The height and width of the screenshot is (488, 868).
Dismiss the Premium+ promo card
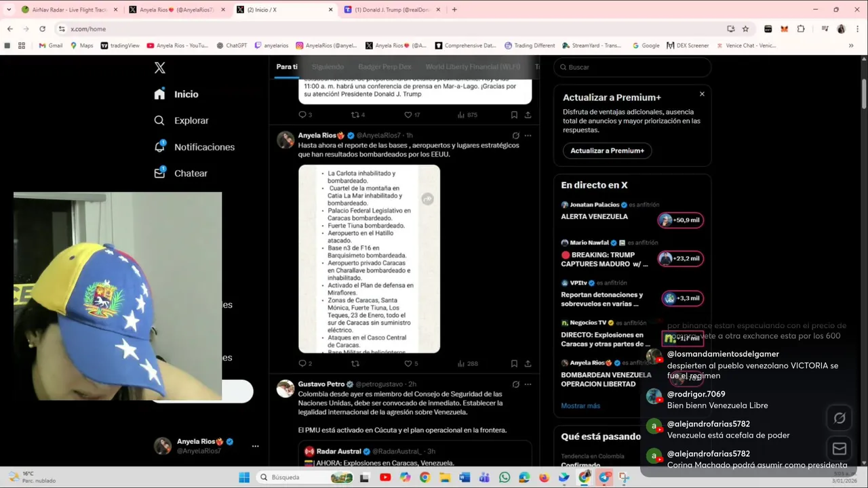tap(702, 94)
